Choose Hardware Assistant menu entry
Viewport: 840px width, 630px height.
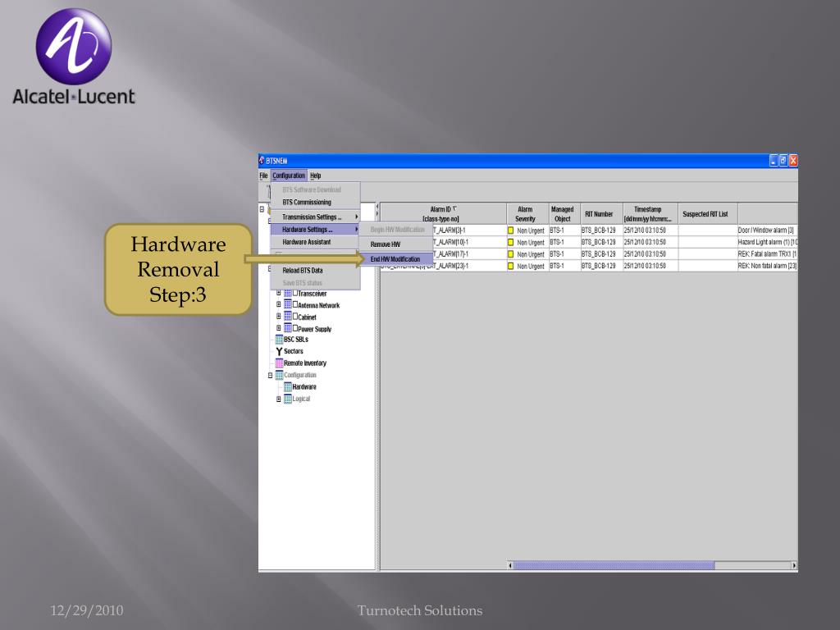click(315, 242)
